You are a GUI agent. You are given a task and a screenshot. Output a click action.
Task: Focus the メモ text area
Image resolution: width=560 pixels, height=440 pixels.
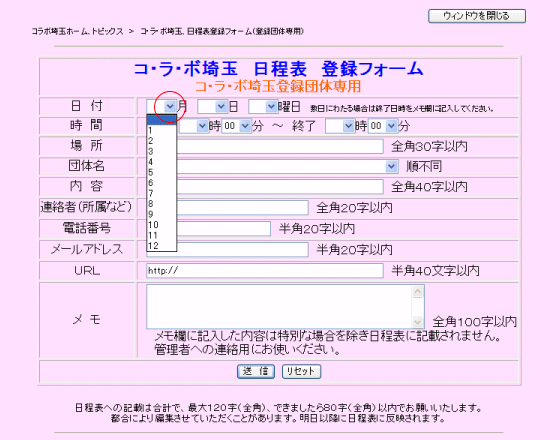pos(279,306)
